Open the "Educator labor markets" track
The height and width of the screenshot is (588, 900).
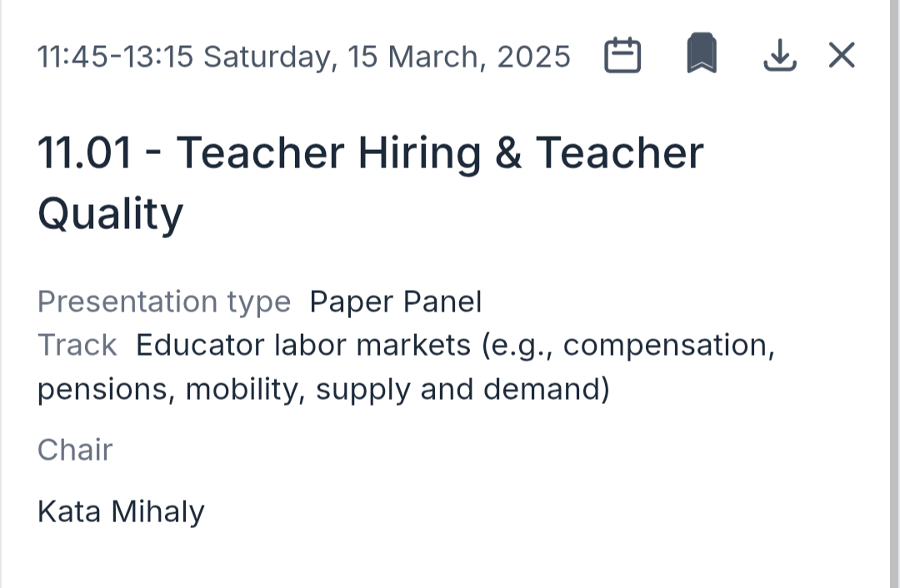[x=303, y=345]
